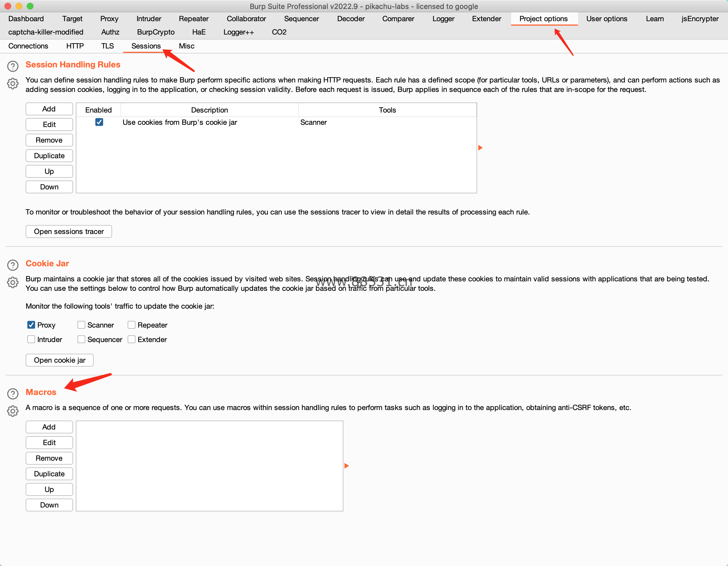Enable Repeater cookie jar monitoring
Image resolution: width=728 pixels, height=566 pixels.
coord(132,325)
